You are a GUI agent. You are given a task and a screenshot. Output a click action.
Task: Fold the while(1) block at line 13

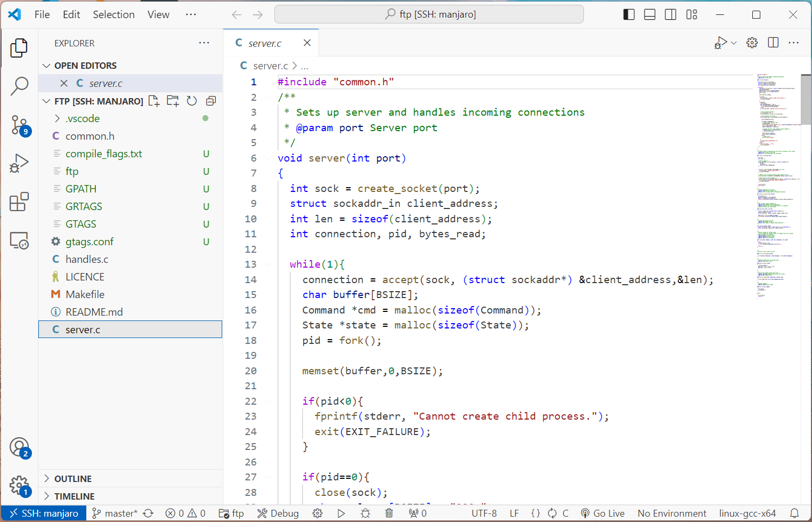(269, 264)
